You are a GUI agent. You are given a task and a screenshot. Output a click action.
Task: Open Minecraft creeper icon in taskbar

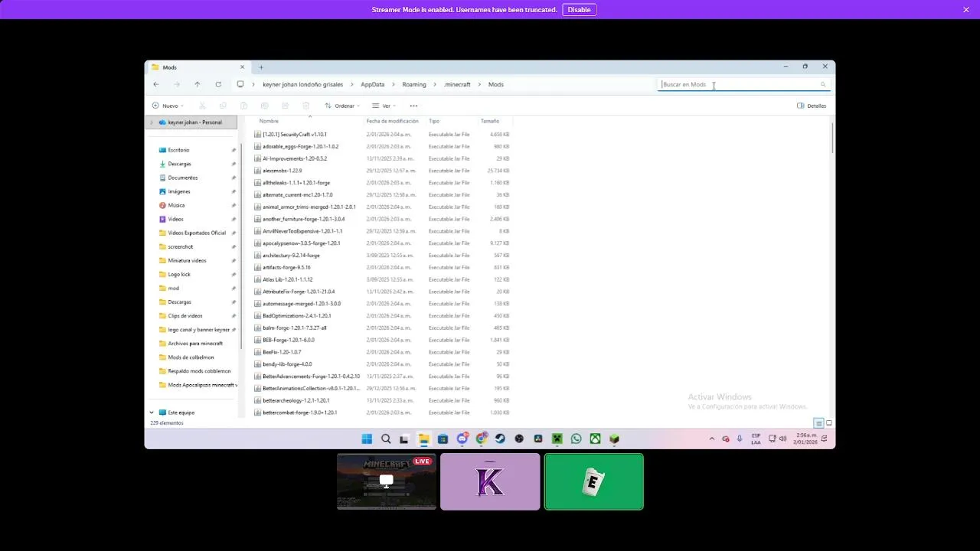[x=557, y=439]
